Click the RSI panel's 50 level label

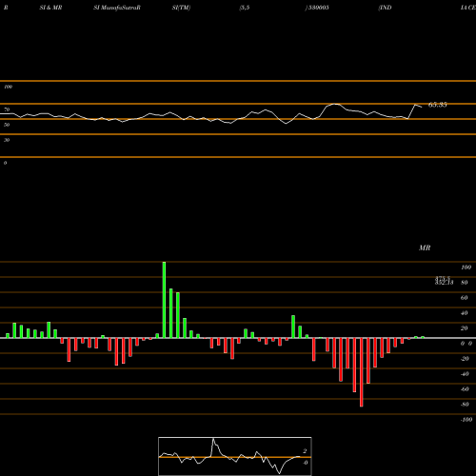[x=7, y=125]
